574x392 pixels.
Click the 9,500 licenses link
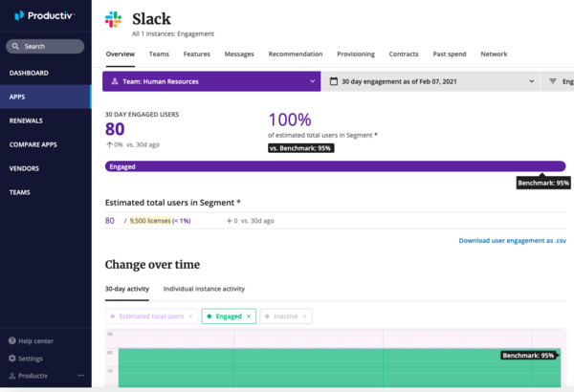tap(150, 221)
